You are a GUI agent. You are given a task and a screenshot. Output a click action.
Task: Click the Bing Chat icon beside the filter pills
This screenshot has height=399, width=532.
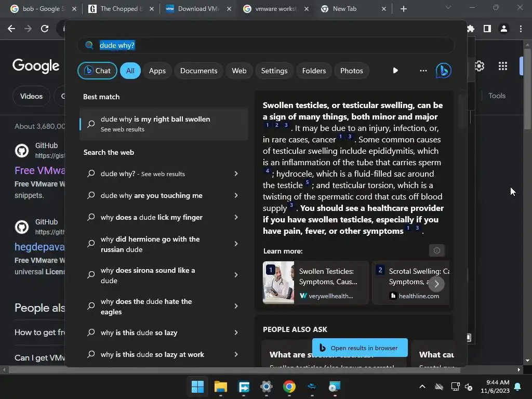[444, 71]
